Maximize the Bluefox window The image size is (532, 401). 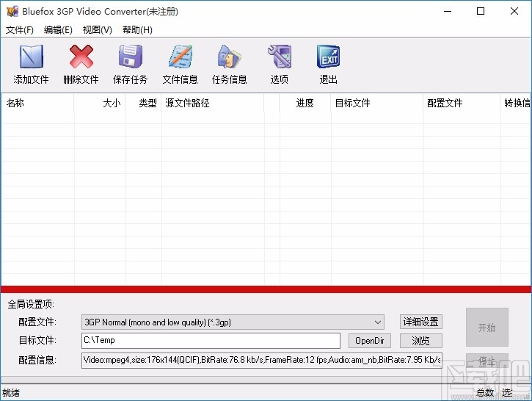[481, 12]
